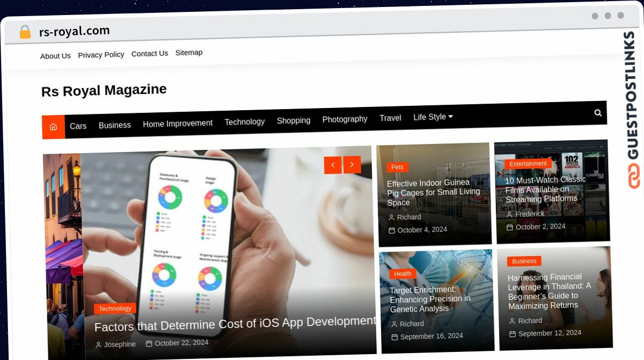644x360 pixels.
Task: Open Factors that Determine iOS App Cost article
Action: (236, 324)
